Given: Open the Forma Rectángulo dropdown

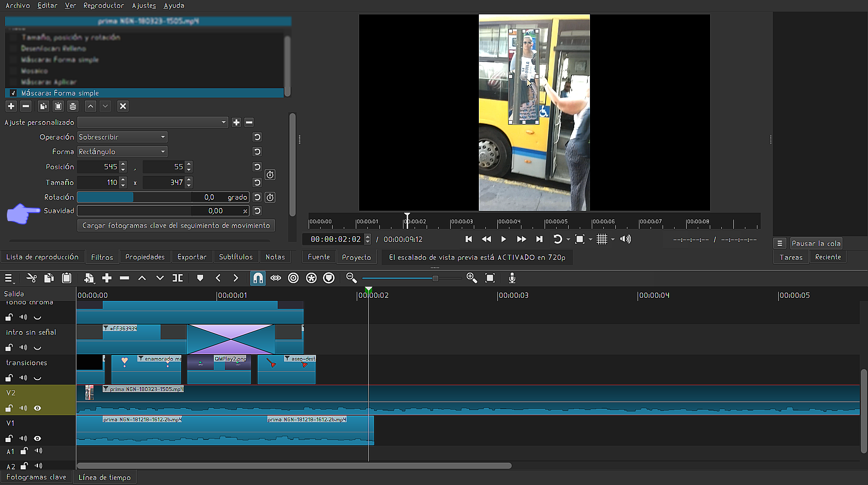Looking at the screenshot, I should pos(122,152).
